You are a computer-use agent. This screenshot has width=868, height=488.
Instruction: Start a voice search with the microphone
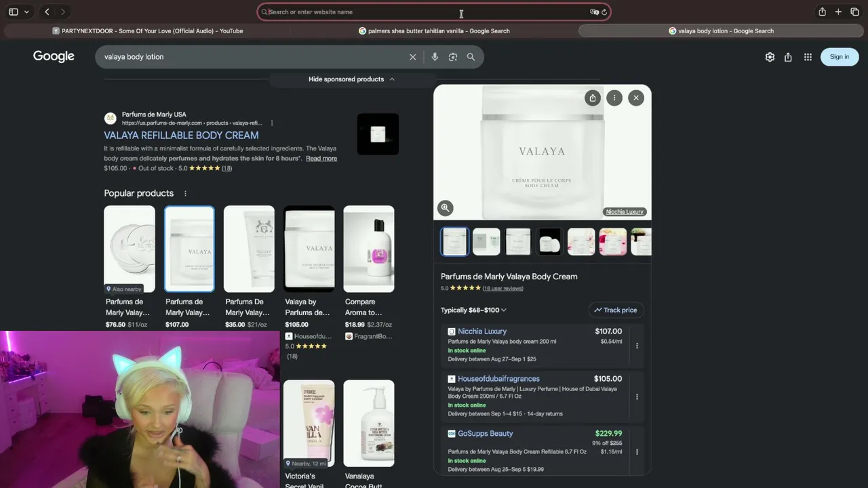pyautogui.click(x=435, y=57)
